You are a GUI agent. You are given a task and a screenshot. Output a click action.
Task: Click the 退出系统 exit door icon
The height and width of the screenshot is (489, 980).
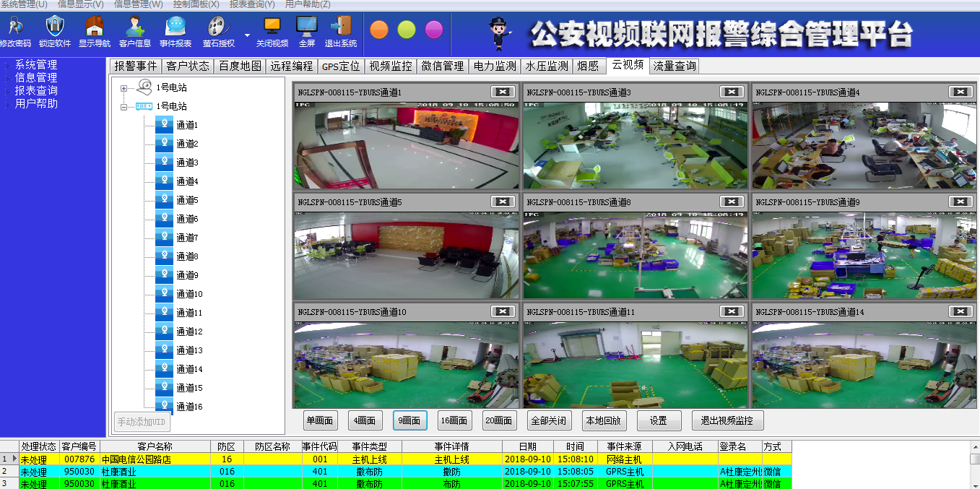[x=340, y=27]
